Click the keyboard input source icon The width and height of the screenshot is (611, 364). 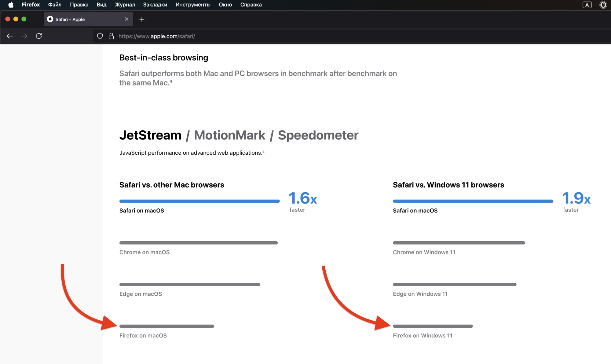[587, 5]
